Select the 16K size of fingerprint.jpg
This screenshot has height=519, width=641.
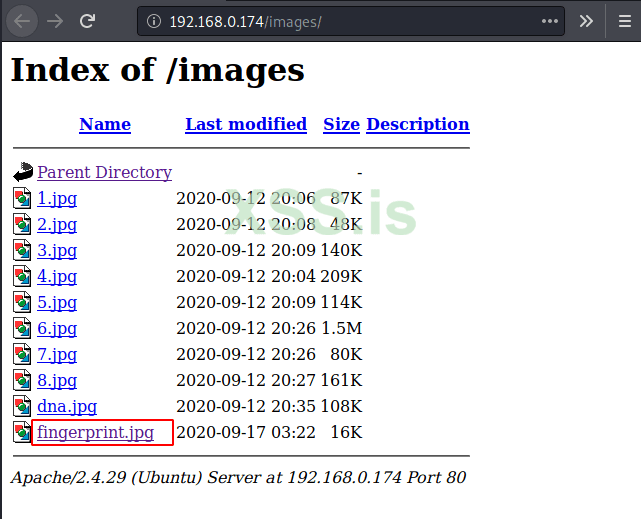346,432
